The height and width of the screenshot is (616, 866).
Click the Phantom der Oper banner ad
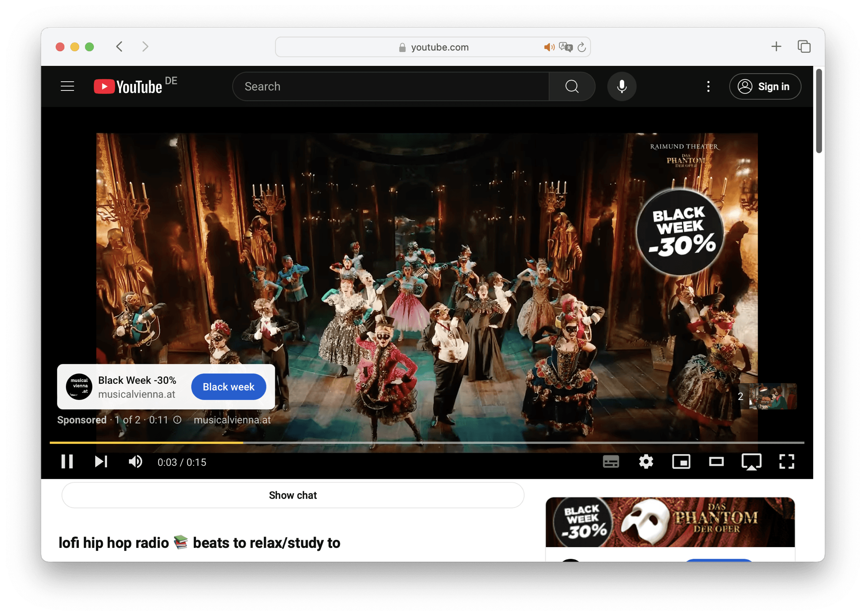click(670, 522)
